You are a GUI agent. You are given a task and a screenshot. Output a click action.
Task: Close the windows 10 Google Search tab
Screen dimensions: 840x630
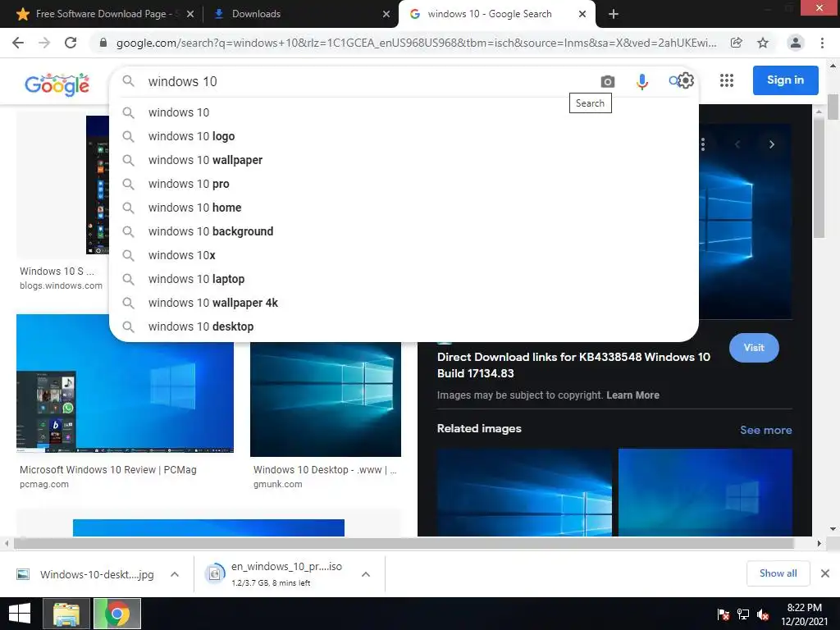tap(582, 14)
